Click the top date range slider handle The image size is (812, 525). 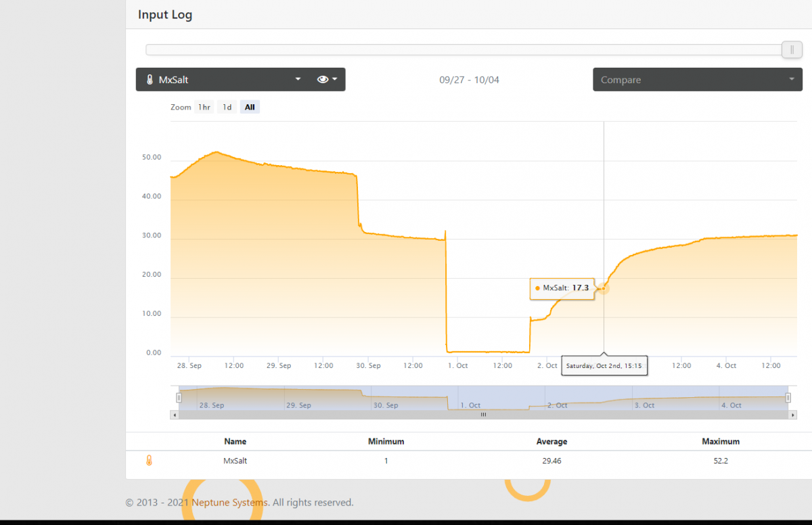(792, 50)
